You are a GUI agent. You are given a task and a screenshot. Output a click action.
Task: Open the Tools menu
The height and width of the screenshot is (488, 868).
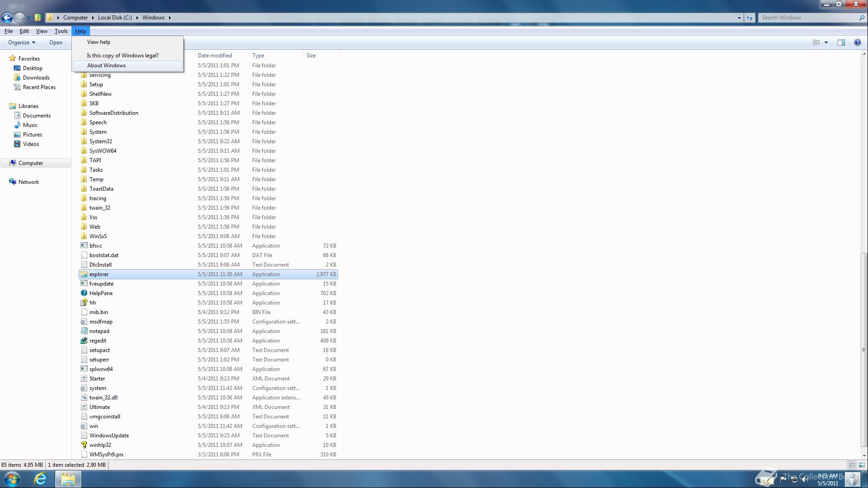tap(61, 31)
